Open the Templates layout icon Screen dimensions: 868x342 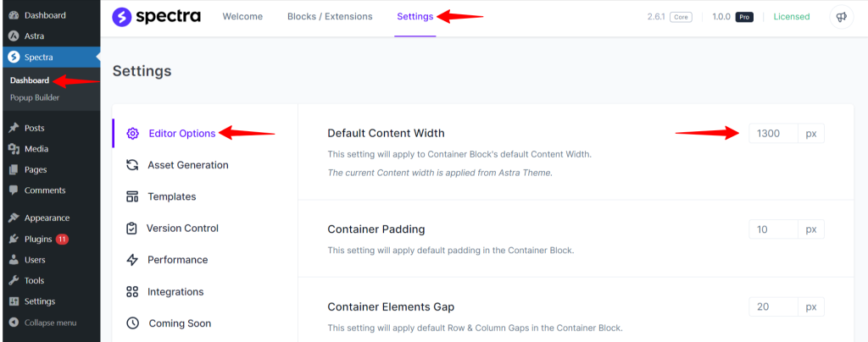point(132,196)
